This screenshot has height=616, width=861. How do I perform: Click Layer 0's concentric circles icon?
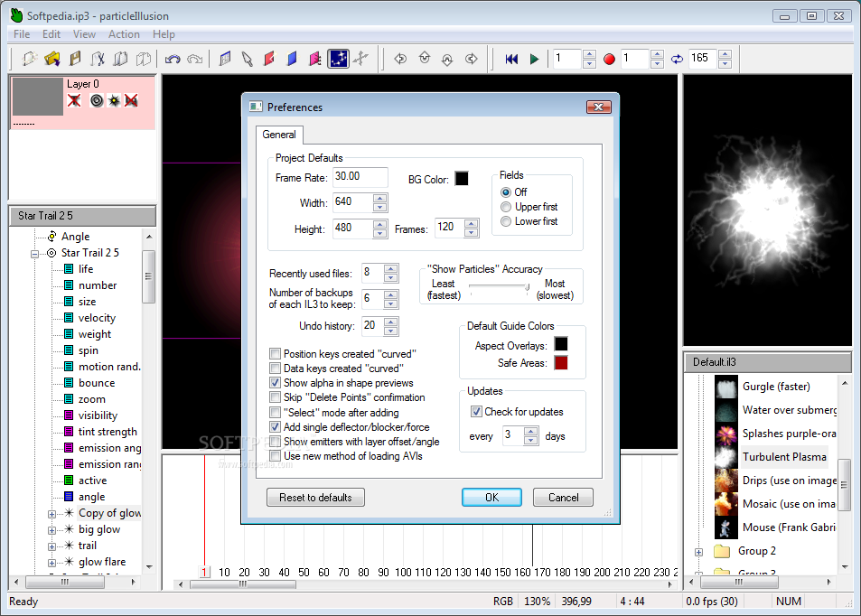pos(97,100)
